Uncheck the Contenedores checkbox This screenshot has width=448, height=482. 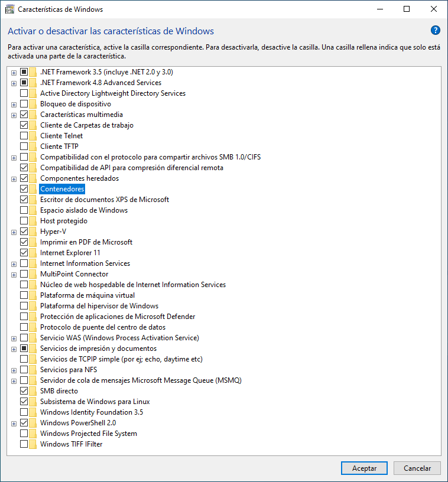24,189
